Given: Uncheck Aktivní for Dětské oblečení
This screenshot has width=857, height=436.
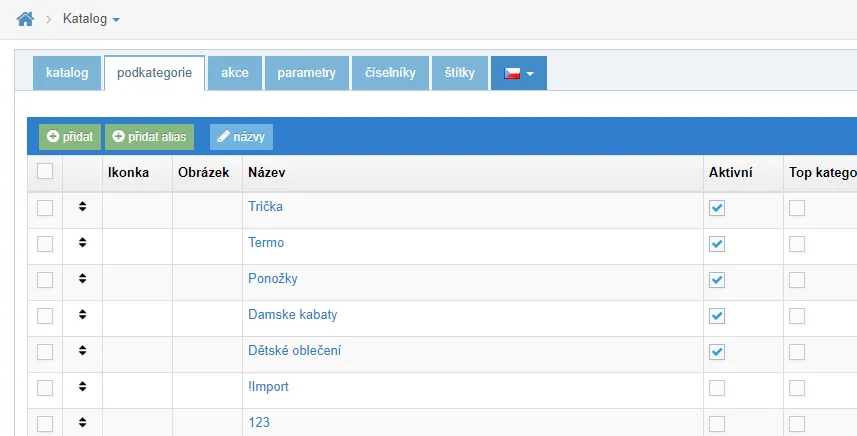Looking at the screenshot, I should pos(717,352).
